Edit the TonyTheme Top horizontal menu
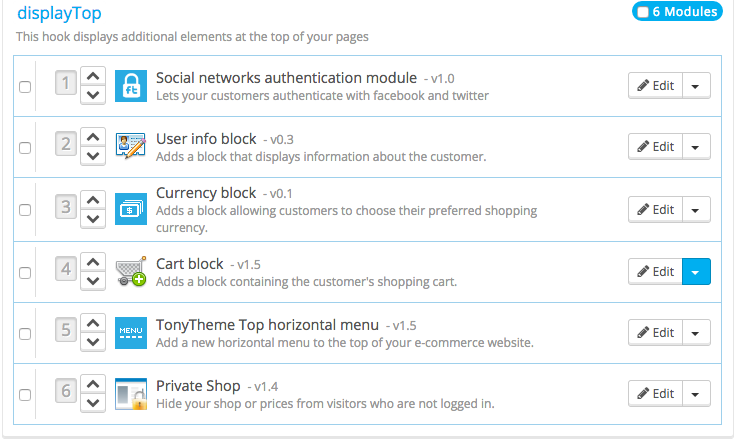749x442 pixels. coord(655,333)
